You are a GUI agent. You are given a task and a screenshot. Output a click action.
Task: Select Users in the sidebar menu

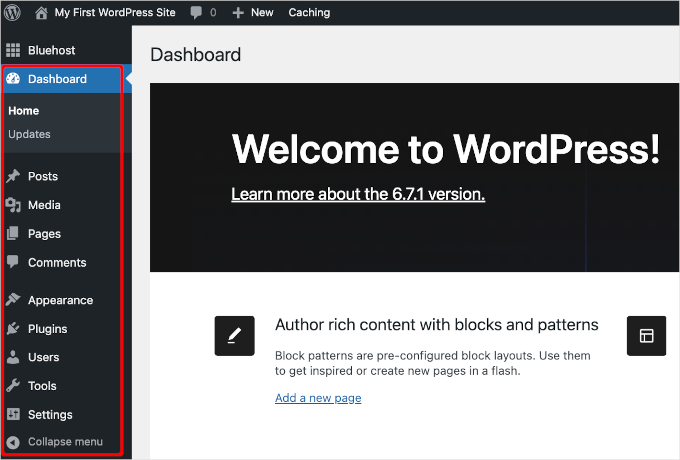pyautogui.click(x=43, y=357)
